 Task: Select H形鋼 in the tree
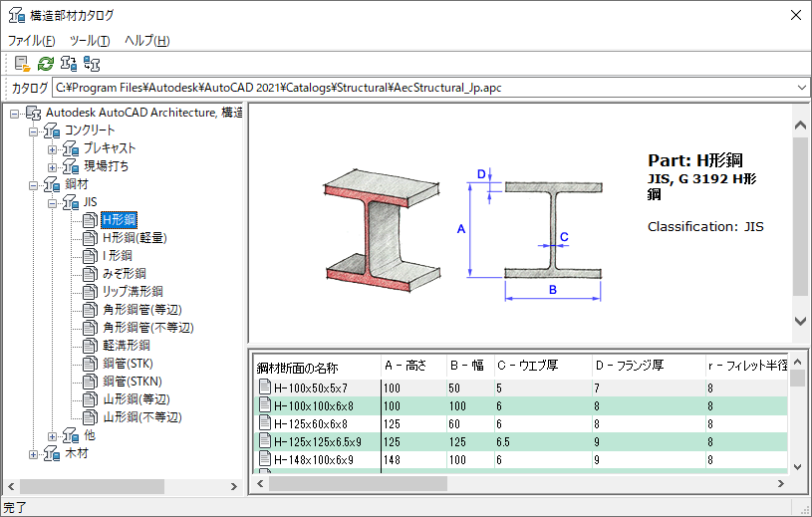coord(120,220)
